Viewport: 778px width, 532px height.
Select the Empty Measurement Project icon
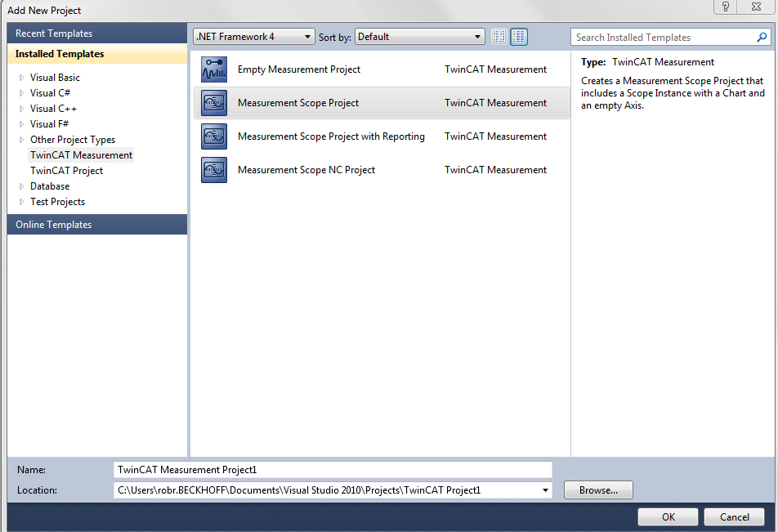pyautogui.click(x=214, y=69)
